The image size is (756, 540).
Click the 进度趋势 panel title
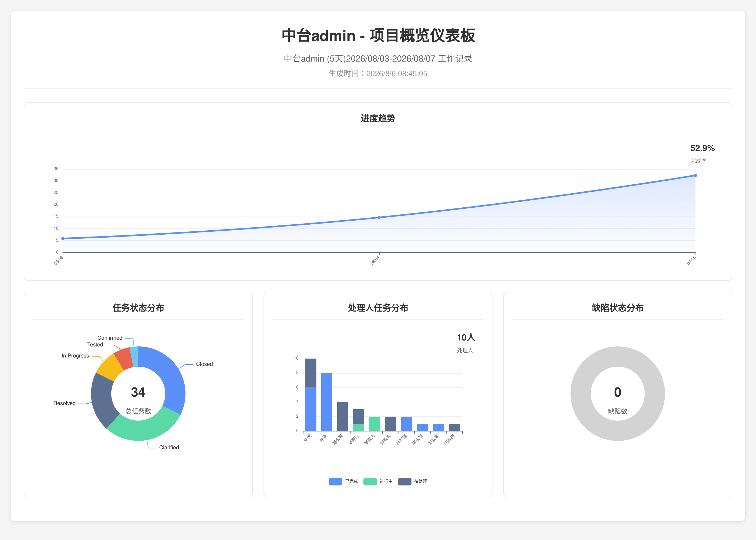pyautogui.click(x=378, y=118)
